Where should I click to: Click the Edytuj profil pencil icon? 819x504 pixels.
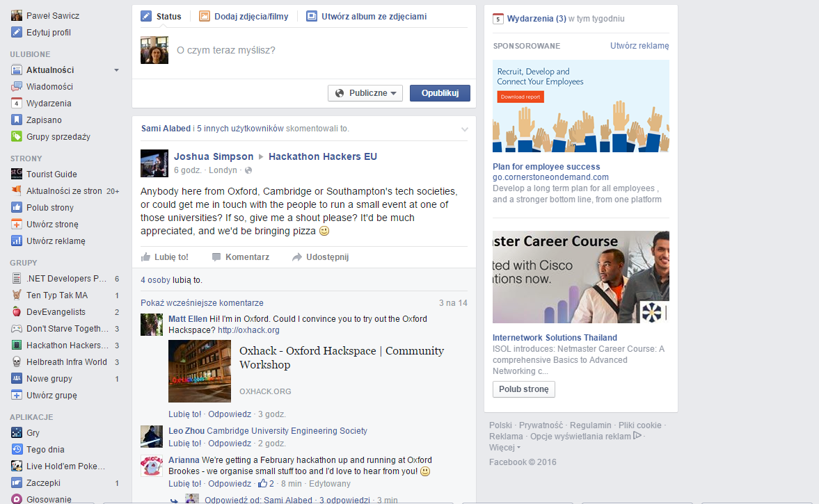pyautogui.click(x=17, y=33)
